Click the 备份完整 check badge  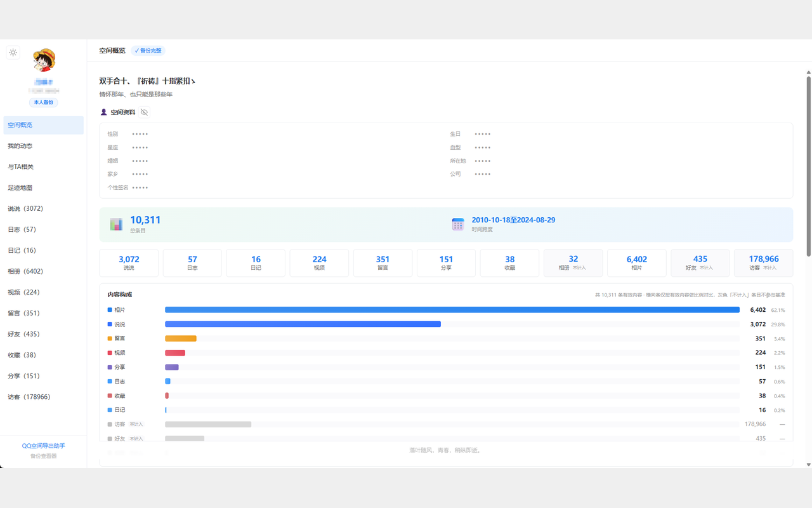click(148, 51)
